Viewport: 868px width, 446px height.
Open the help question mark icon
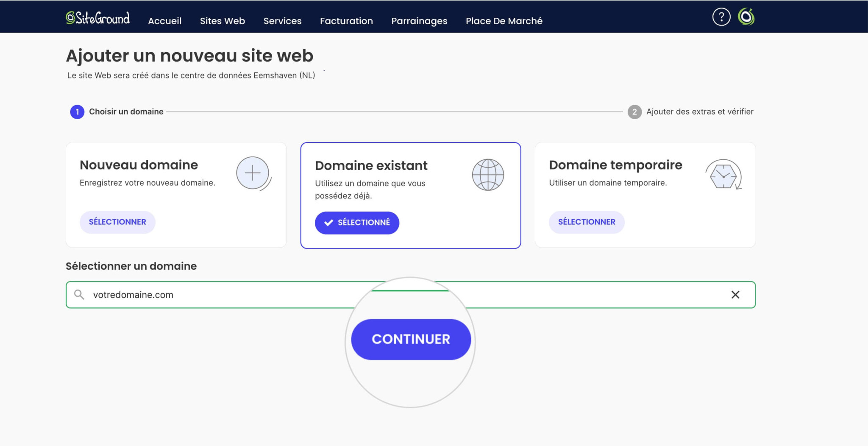coord(721,17)
